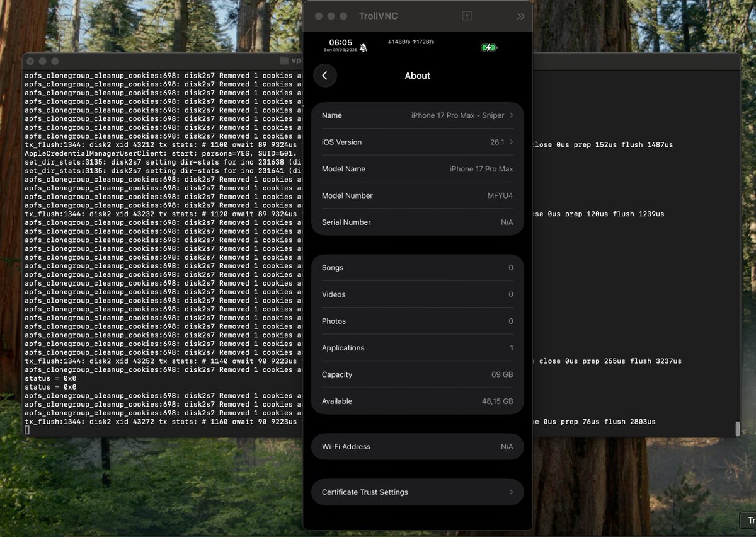756x537 pixels.
Task: Select the Photos row
Action: (x=417, y=321)
